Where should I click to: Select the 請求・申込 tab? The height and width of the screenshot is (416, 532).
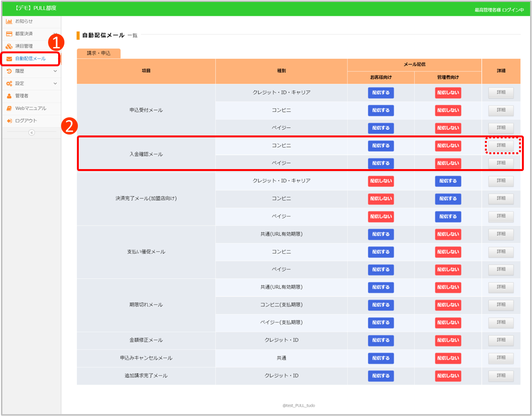click(x=99, y=53)
